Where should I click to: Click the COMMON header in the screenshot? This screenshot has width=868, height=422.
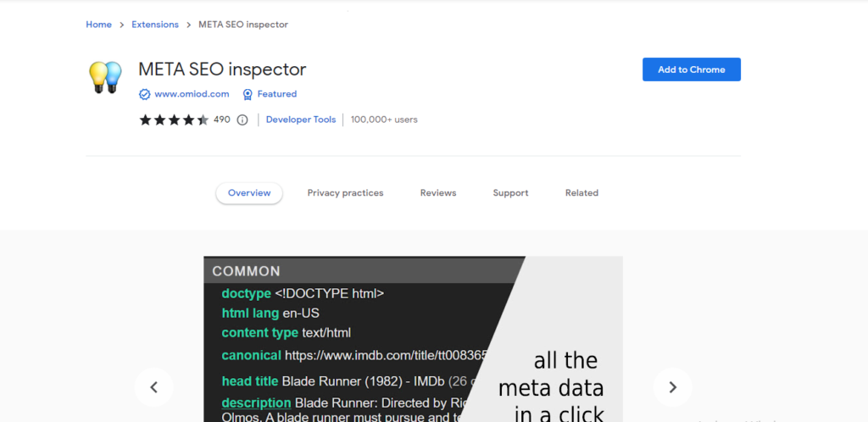tap(247, 271)
